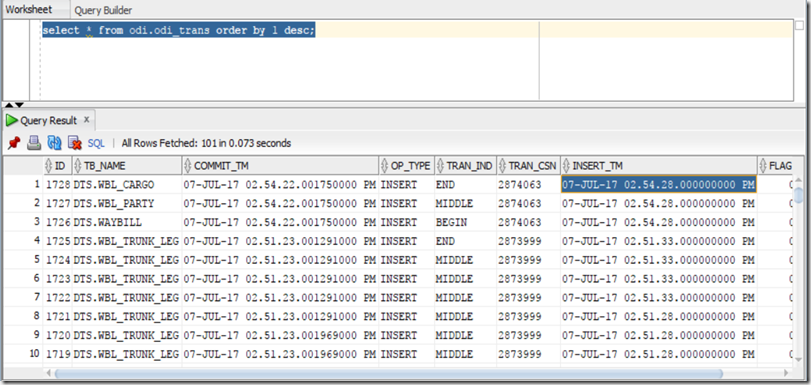Open the Query Builder tab
811x385 pixels.
[103, 10]
